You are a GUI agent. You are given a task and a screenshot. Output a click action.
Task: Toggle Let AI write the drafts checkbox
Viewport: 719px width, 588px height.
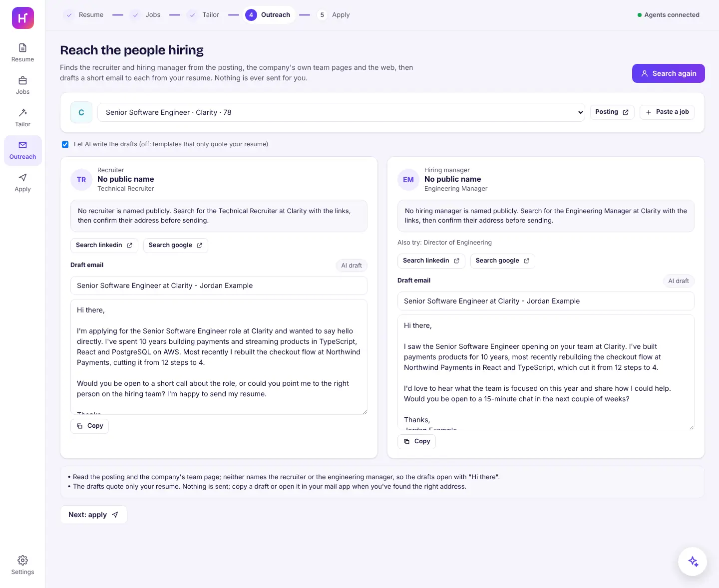(x=65, y=144)
